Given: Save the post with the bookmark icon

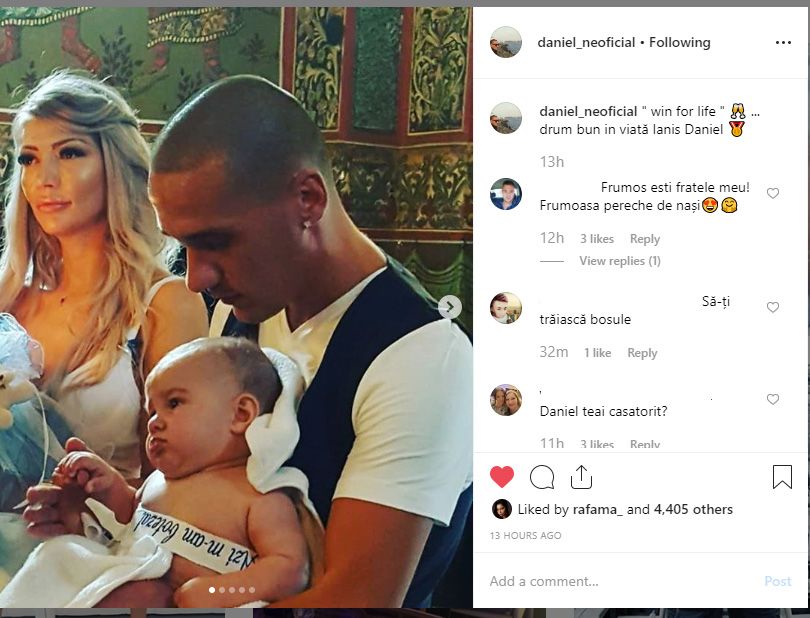Looking at the screenshot, I should 782,476.
